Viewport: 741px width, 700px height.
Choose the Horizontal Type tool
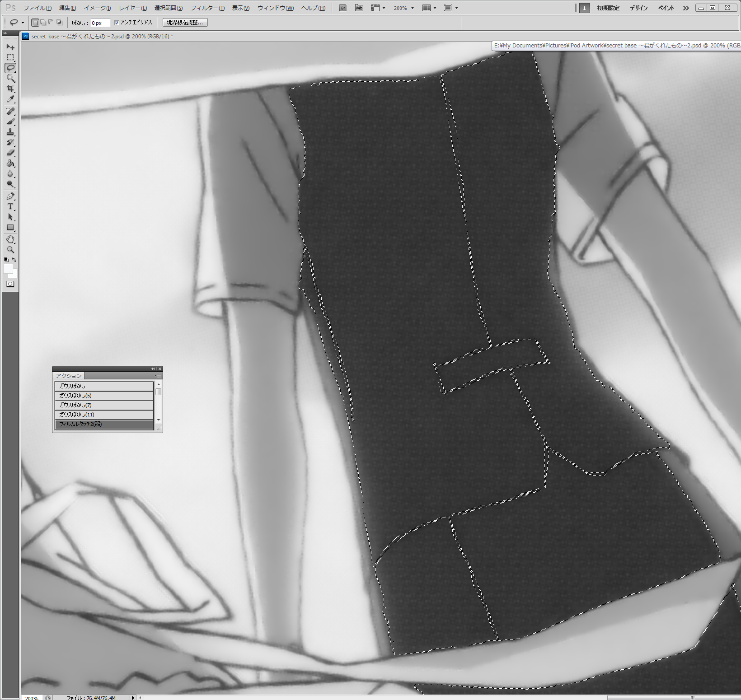click(x=10, y=206)
